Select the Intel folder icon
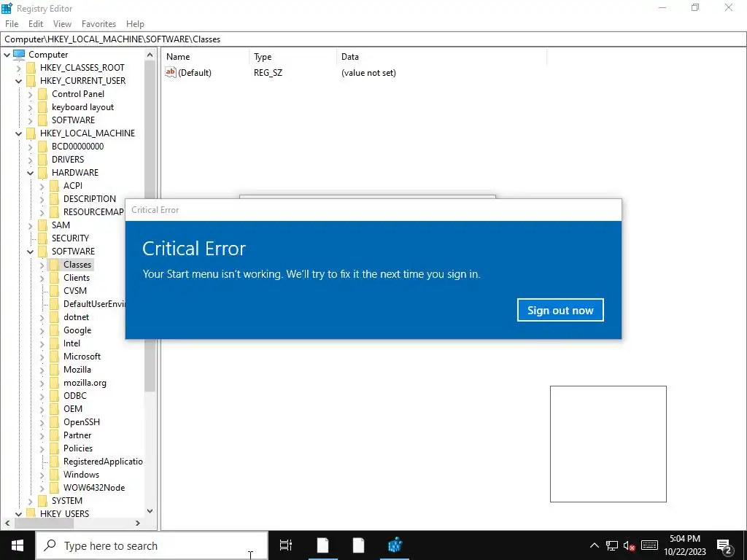 coord(54,343)
